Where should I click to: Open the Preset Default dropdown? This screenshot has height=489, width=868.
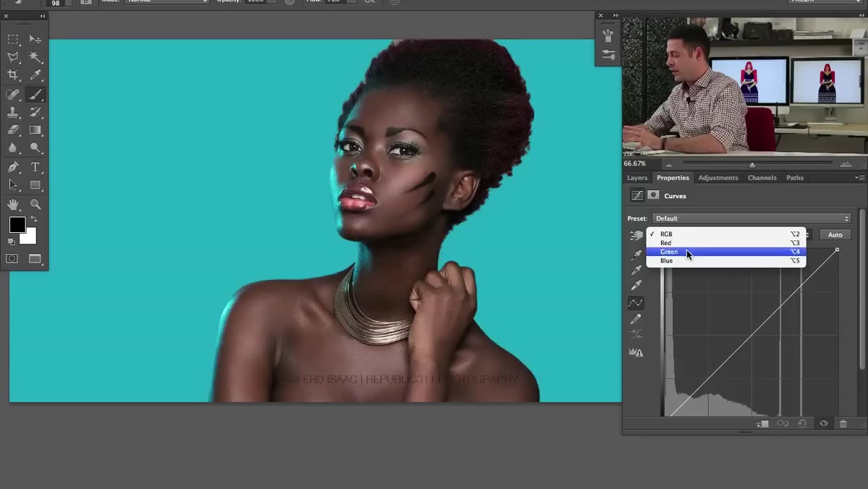click(752, 218)
